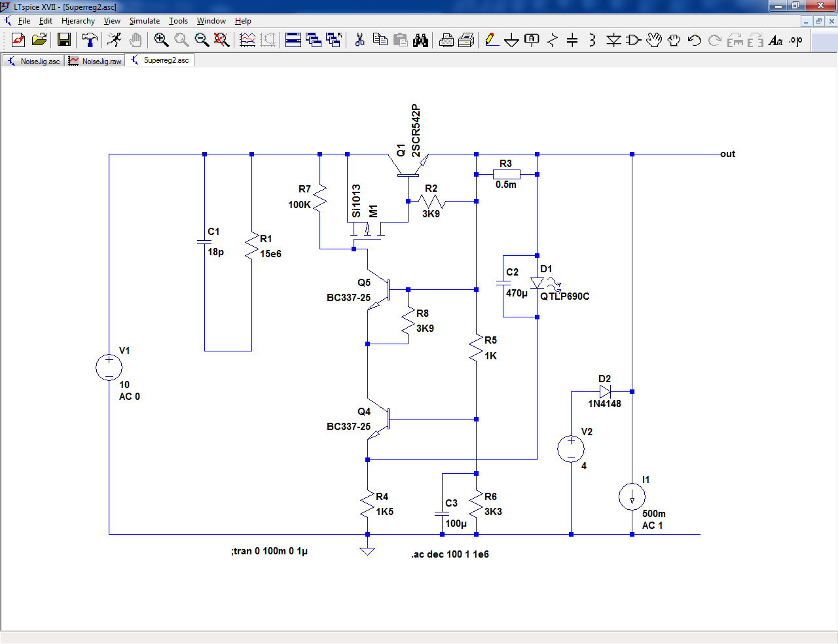Select the Place Inductor tool
The height and width of the screenshot is (644, 838).
coord(592,41)
